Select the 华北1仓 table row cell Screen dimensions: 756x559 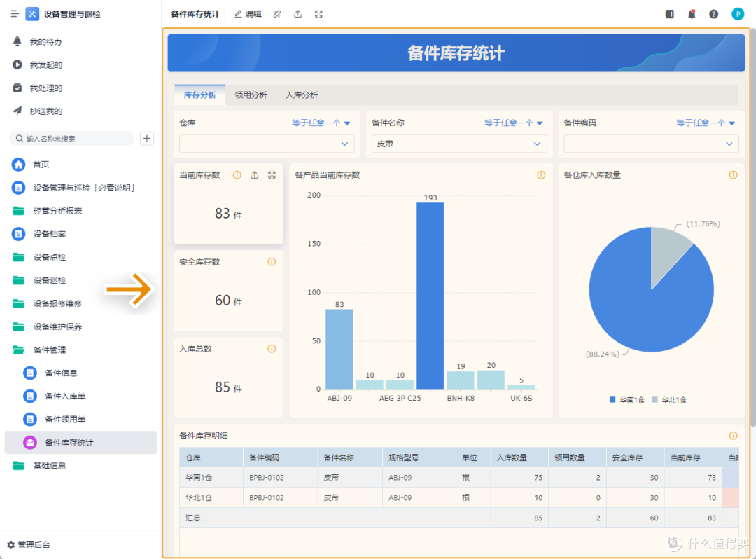(x=211, y=498)
